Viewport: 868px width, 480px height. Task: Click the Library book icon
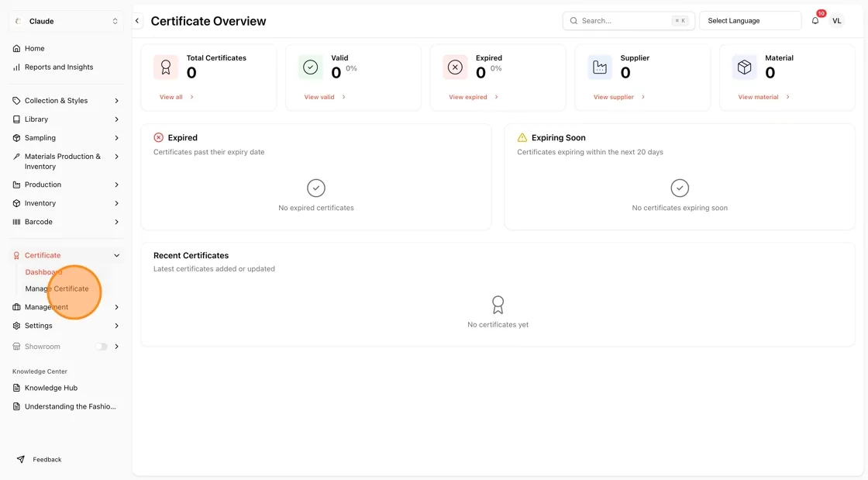pos(16,119)
